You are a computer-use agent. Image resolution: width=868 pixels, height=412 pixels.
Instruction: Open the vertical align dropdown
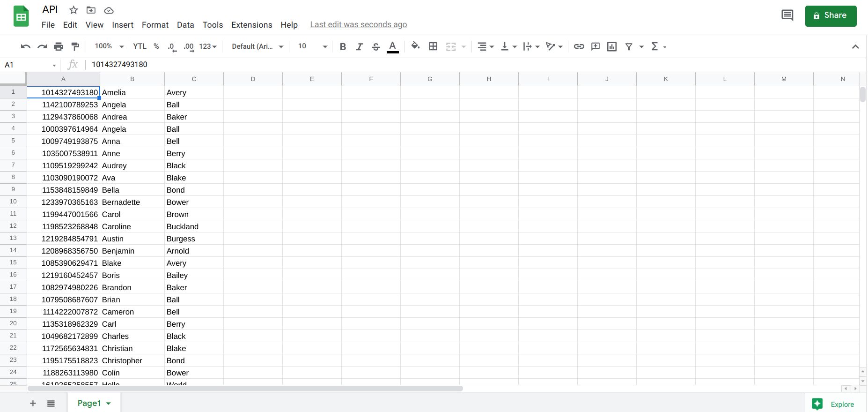click(508, 46)
